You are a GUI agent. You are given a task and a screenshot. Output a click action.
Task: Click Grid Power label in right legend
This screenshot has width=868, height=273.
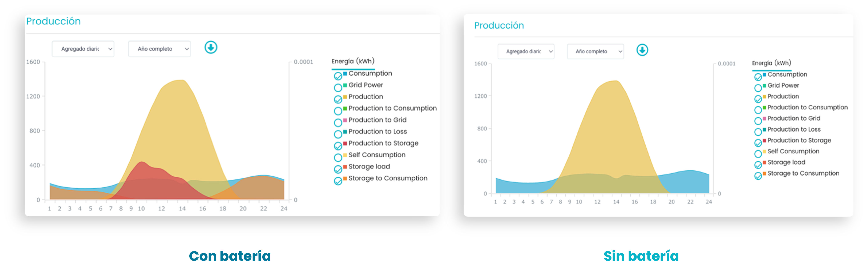[x=783, y=86]
